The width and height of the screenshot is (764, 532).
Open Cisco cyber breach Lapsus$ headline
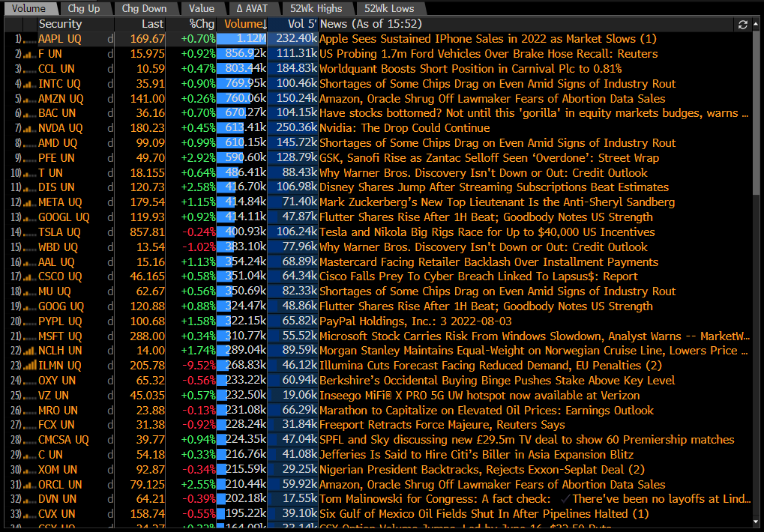pyautogui.click(x=478, y=276)
